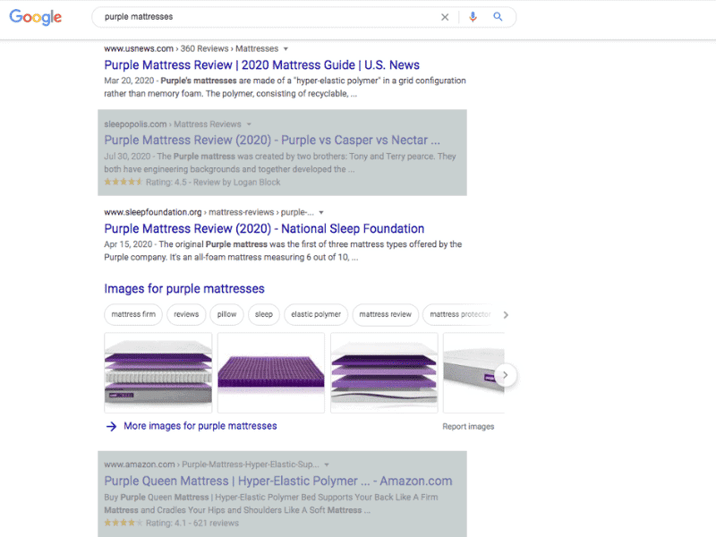
Task: Click sleepopolis.com breadcrumb URL text
Action: (135, 124)
